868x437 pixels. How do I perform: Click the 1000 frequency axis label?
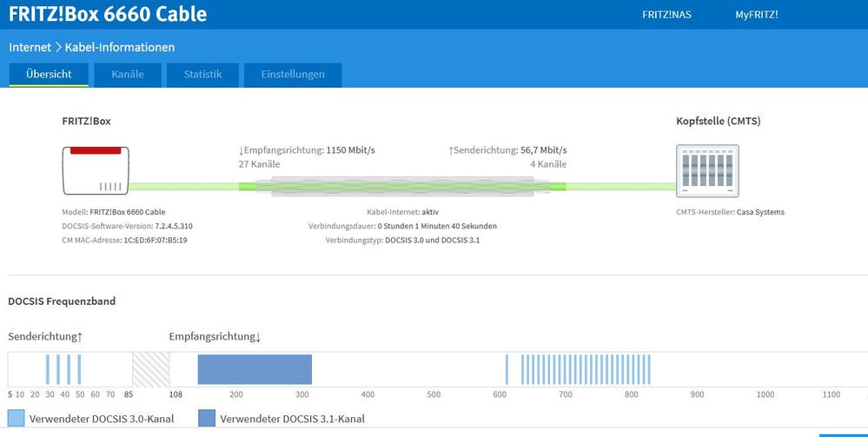click(x=765, y=395)
